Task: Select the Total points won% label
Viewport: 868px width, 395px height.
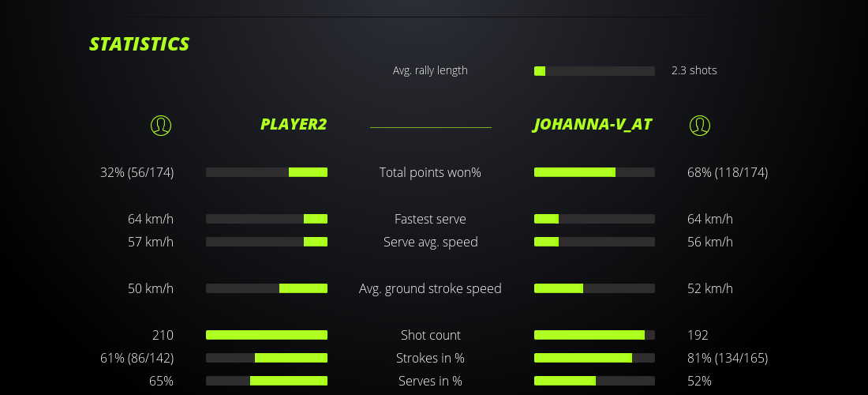Action: 430,172
